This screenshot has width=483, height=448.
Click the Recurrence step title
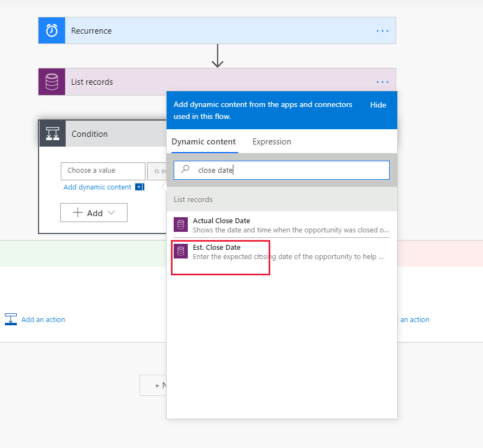91,31
